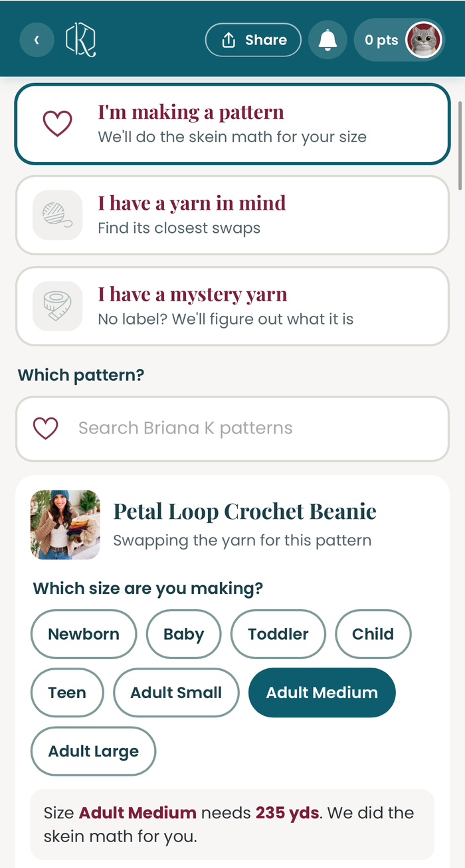Click the heart icon in the search field
The image size is (465, 868).
tap(46, 429)
